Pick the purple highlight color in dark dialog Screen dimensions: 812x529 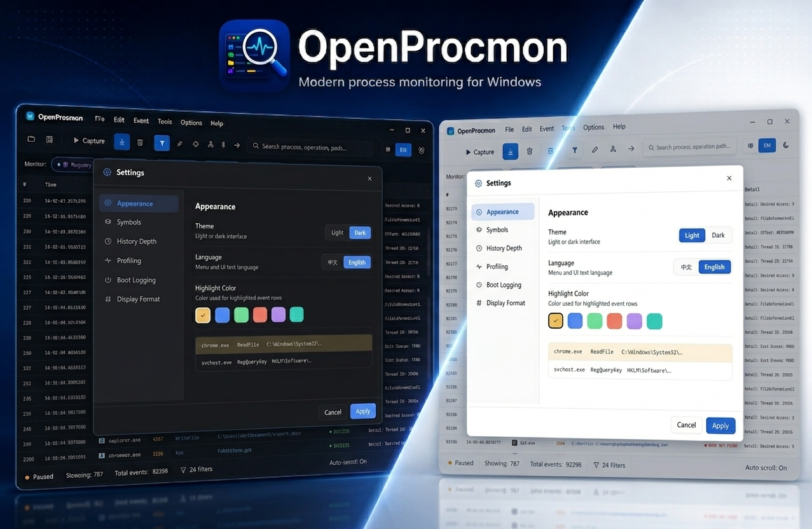pyautogui.click(x=278, y=315)
